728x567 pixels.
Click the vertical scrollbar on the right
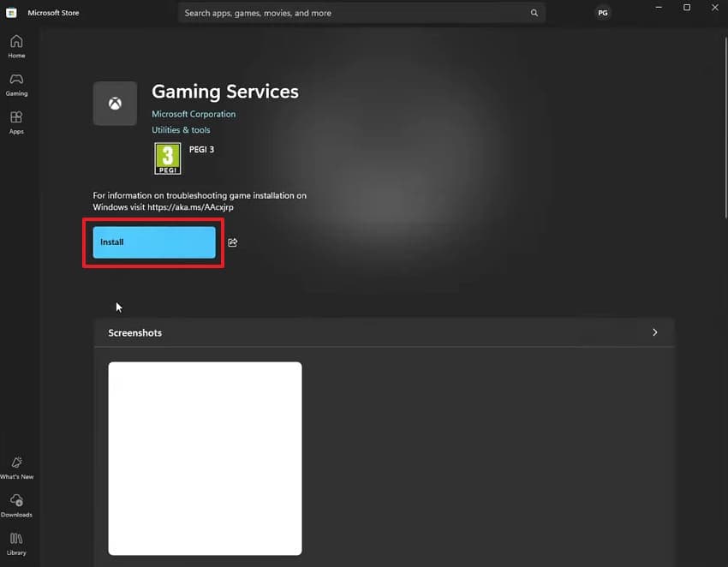click(725, 128)
